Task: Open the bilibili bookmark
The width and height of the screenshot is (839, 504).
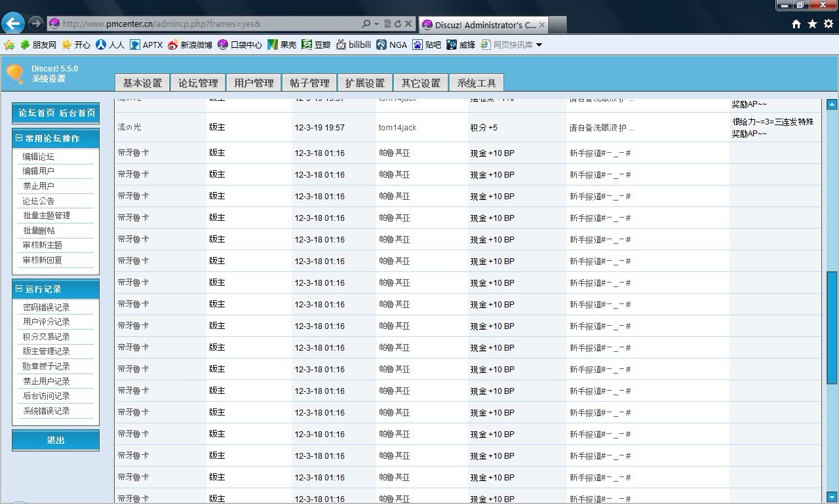Action: 354,45
